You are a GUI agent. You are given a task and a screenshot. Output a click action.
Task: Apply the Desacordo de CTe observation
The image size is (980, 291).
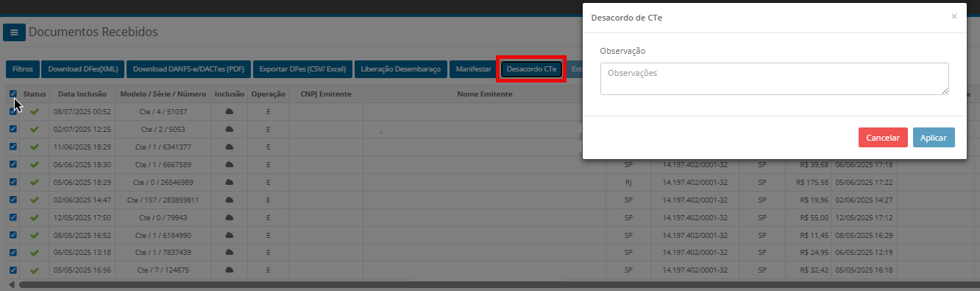pyautogui.click(x=934, y=138)
